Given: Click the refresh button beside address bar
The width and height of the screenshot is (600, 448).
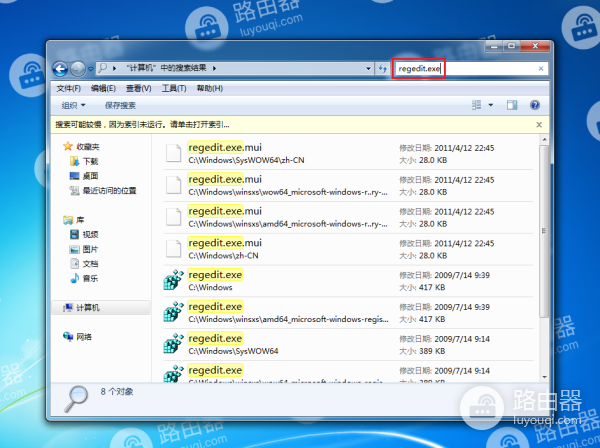Looking at the screenshot, I should tap(381, 68).
